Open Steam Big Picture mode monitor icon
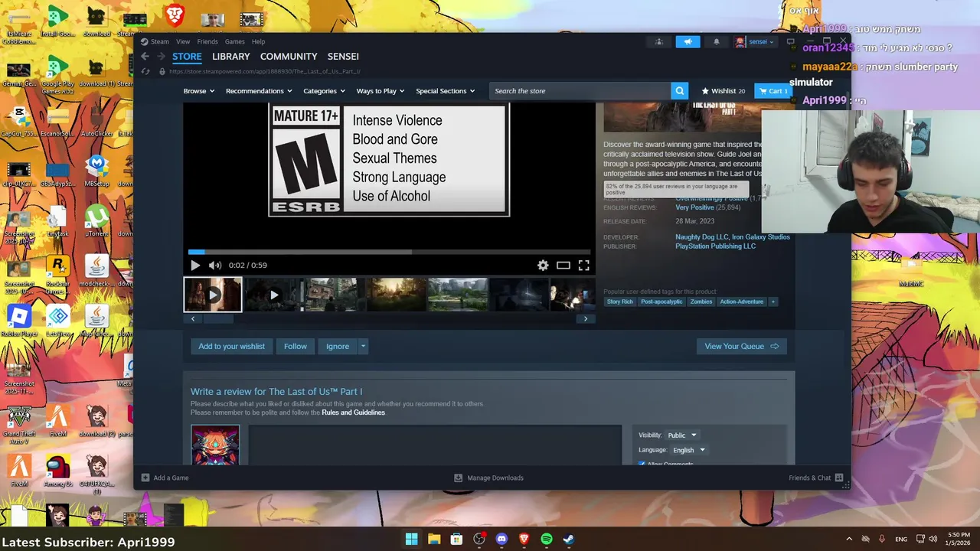The height and width of the screenshot is (551, 980). point(790,42)
